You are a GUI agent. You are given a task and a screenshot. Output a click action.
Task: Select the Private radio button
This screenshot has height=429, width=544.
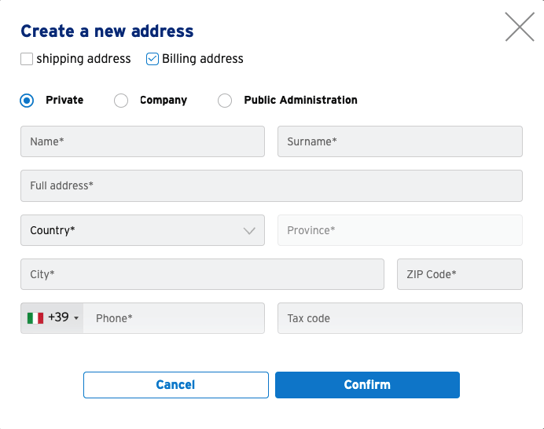27,101
